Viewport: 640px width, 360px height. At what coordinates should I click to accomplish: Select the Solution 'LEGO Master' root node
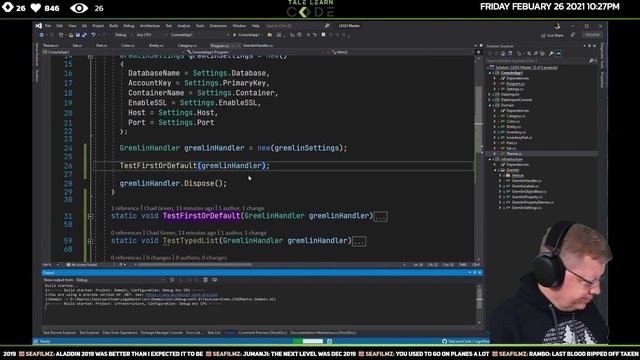526,68
